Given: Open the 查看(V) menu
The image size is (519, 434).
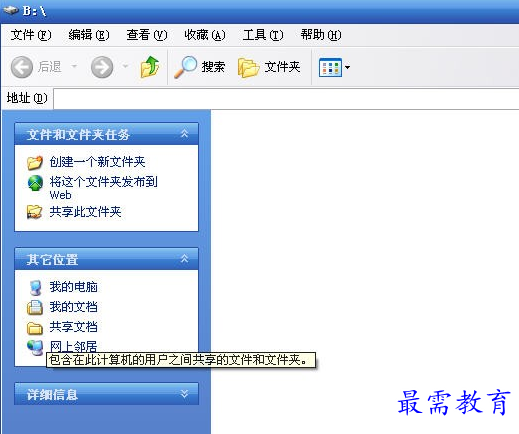Looking at the screenshot, I should click(147, 35).
